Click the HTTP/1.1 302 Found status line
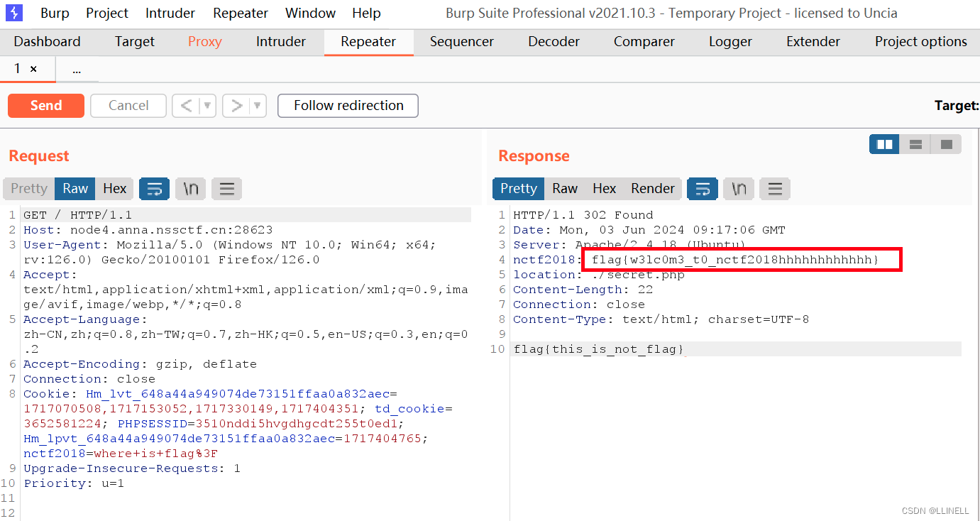This screenshot has height=521, width=980. click(583, 215)
